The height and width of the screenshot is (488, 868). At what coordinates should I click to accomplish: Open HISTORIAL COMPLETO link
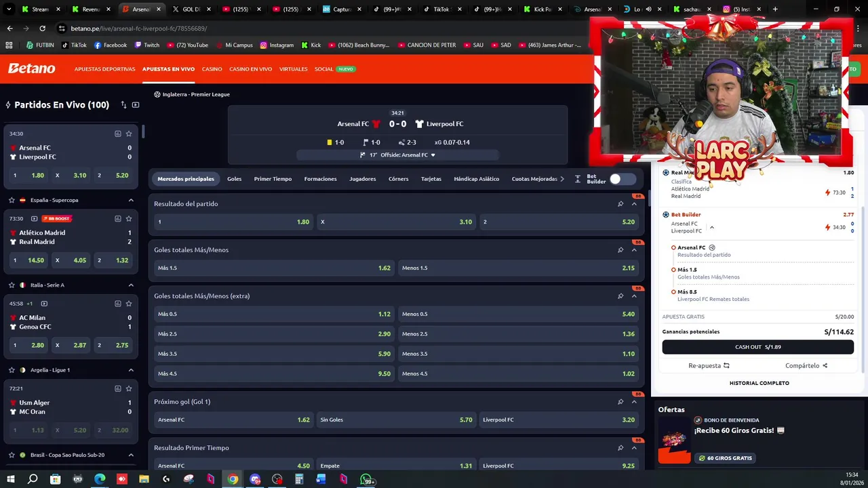pyautogui.click(x=759, y=384)
